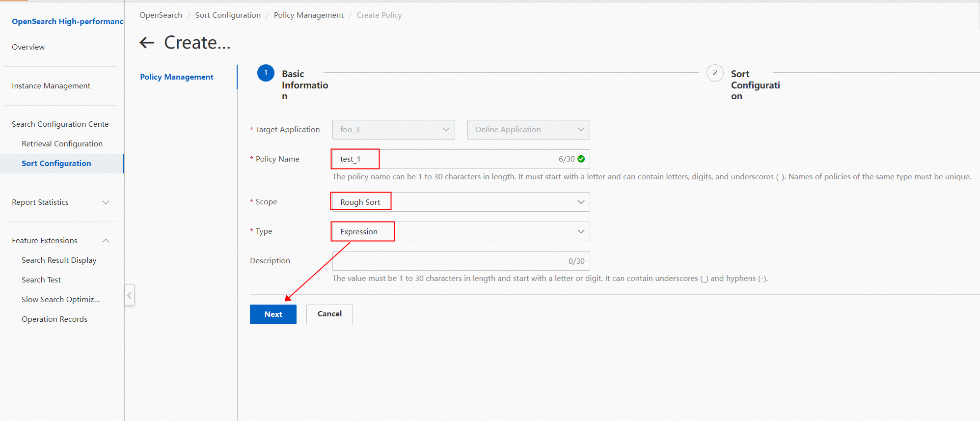This screenshot has height=421, width=980.
Task: Collapse the sidebar using the handle arrow
Action: point(130,295)
